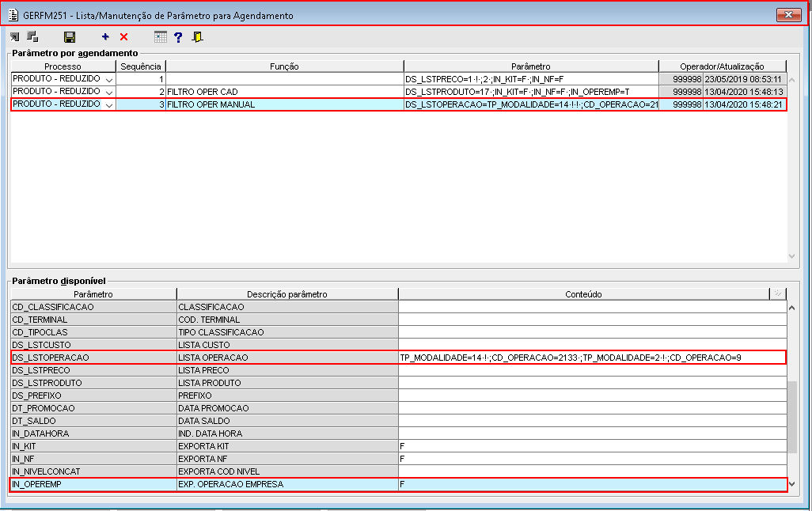Image resolution: width=812 pixels, height=511 pixels.
Task: Edit Conteúdo field for EXPORTA KIT
Action: (593, 446)
